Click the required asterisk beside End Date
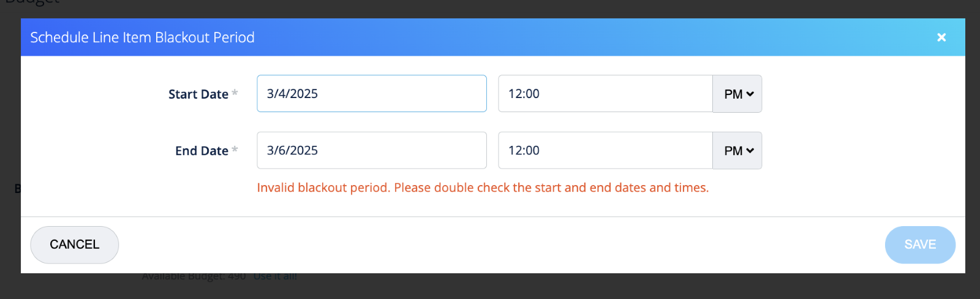 (x=235, y=149)
